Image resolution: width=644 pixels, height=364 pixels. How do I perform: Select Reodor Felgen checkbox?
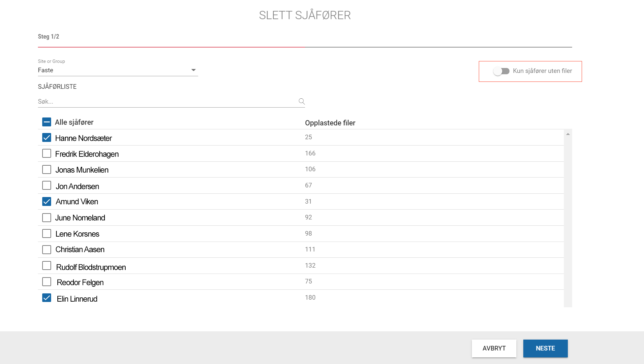46,282
